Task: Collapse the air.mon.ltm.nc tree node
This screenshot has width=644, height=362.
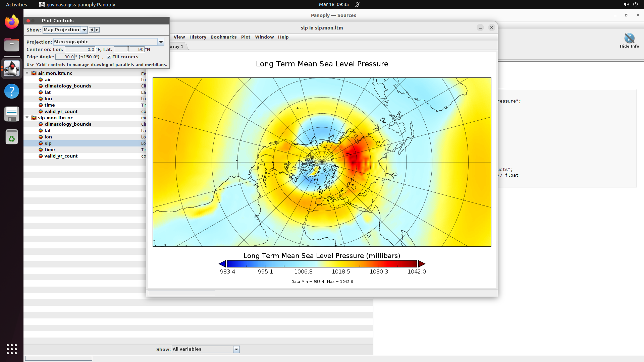Action: click(27, 73)
